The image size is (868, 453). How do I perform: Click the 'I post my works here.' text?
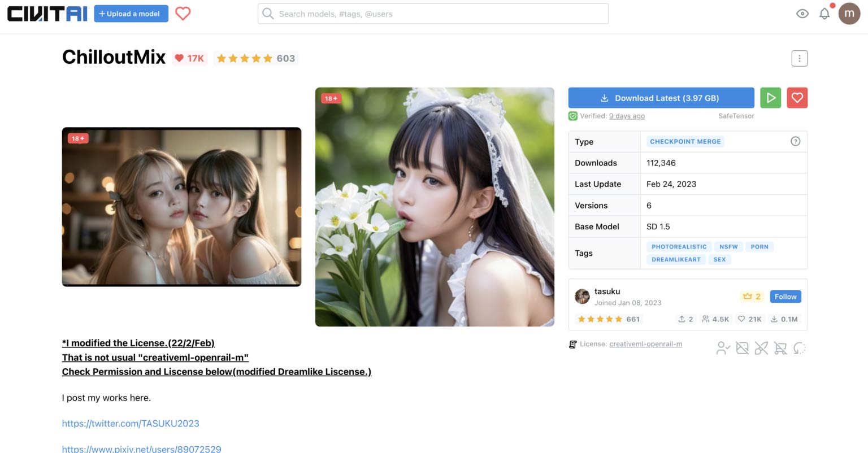[x=106, y=398]
